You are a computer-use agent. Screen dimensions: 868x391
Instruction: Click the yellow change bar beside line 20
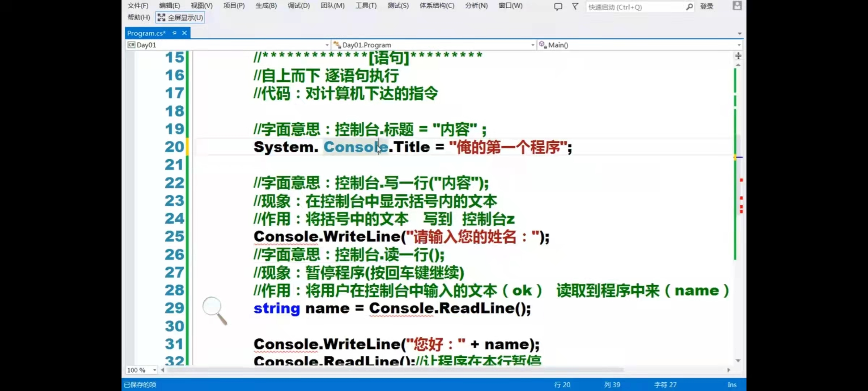point(188,147)
